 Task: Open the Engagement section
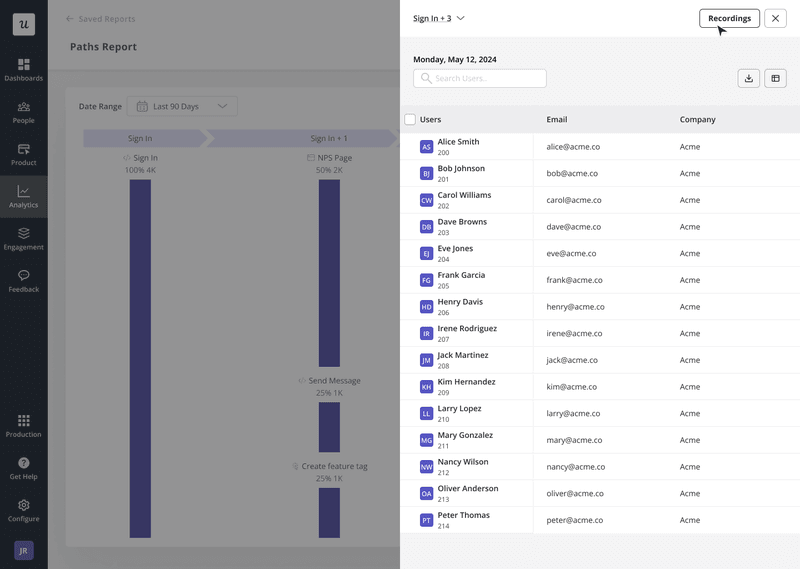[x=23, y=238]
